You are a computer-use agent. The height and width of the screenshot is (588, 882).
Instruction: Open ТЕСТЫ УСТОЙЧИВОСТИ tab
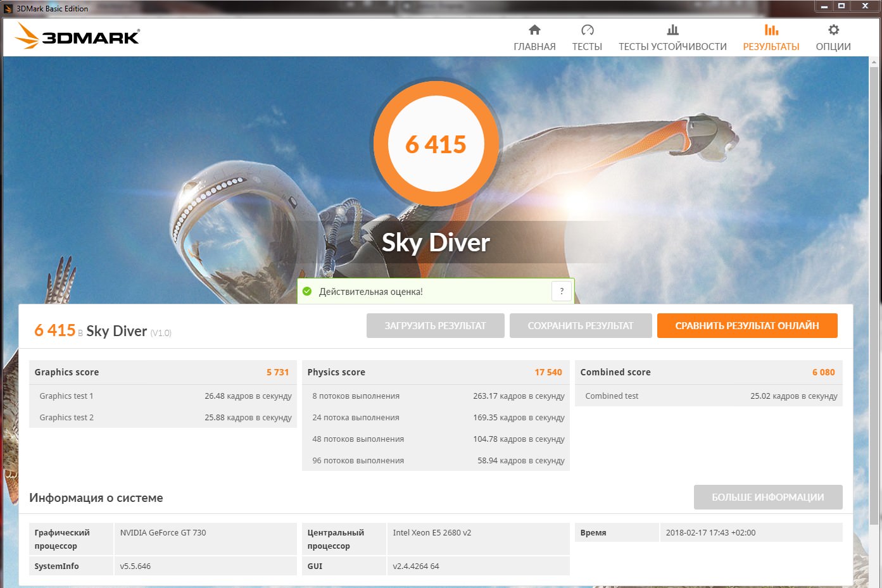[x=672, y=38]
